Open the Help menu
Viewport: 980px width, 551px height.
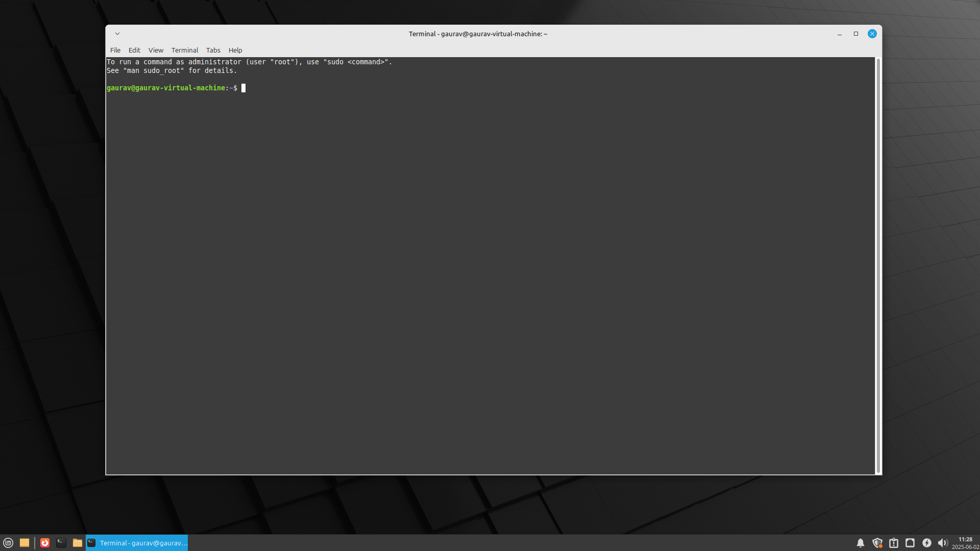[x=235, y=50]
